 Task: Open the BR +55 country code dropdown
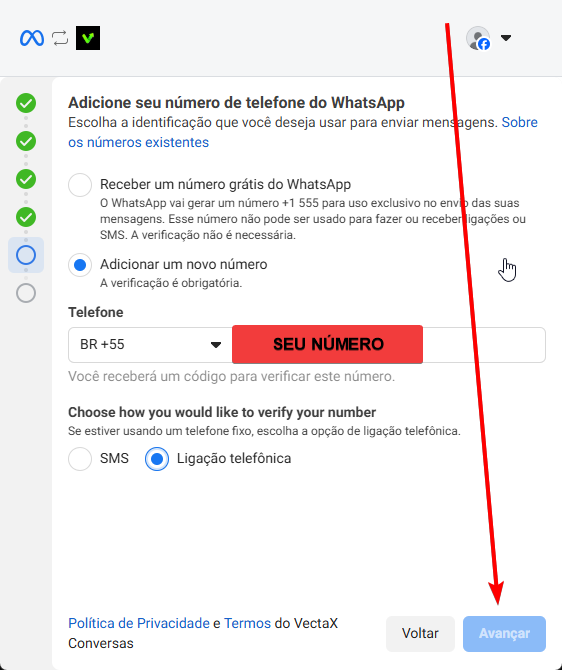click(x=150, y=345)
